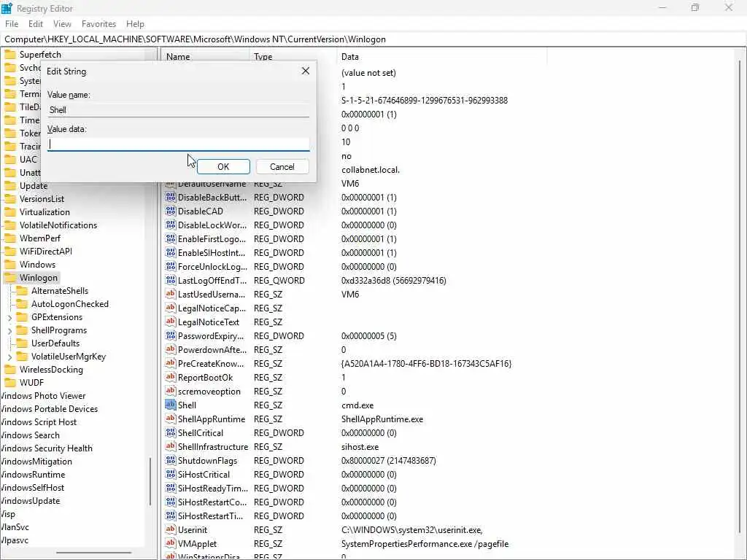Screen dimensions: 747x560
Task: Click the tree pane vertical scrollbar
Action: coord(150,481)
